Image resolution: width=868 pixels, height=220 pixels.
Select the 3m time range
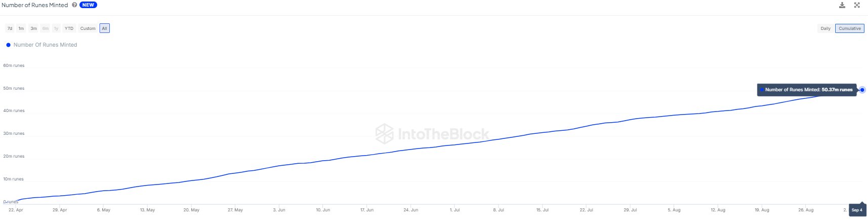[33, 28]
